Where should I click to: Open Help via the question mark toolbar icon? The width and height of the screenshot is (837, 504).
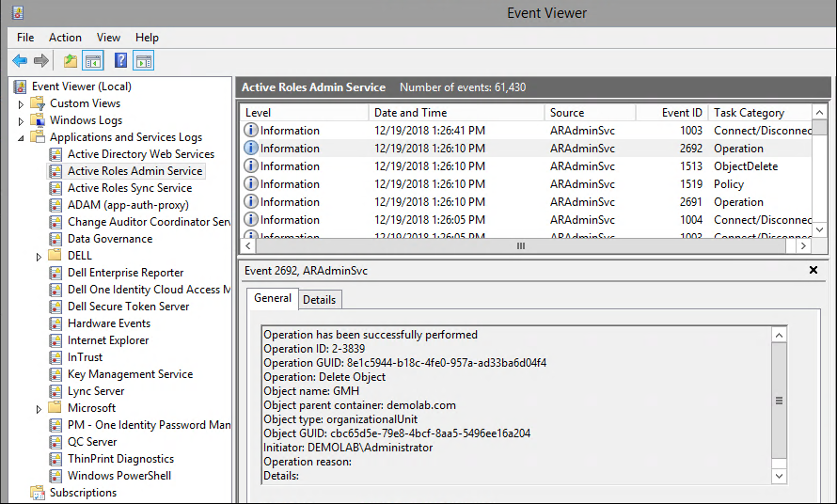[x=121, y=60]
